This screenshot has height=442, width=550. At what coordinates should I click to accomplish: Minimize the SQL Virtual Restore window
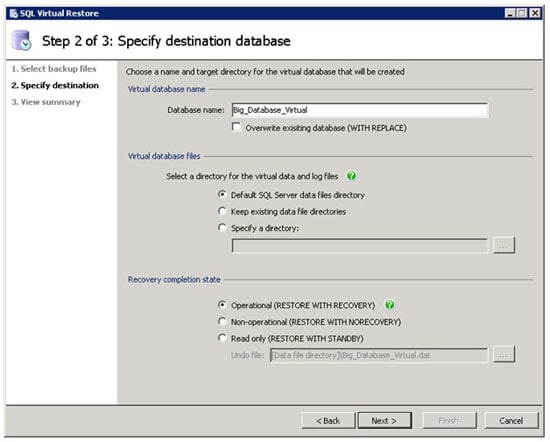pyautogui.click(x=510, y=13)
